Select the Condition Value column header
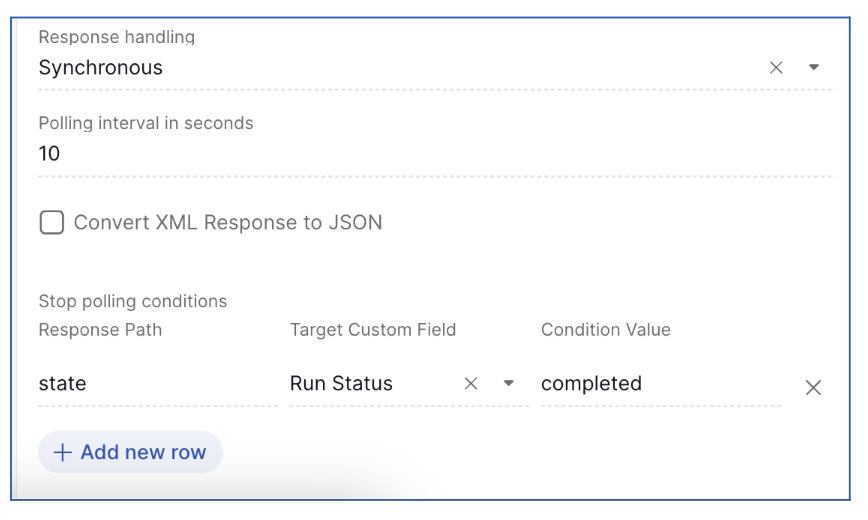 point(606,330)
